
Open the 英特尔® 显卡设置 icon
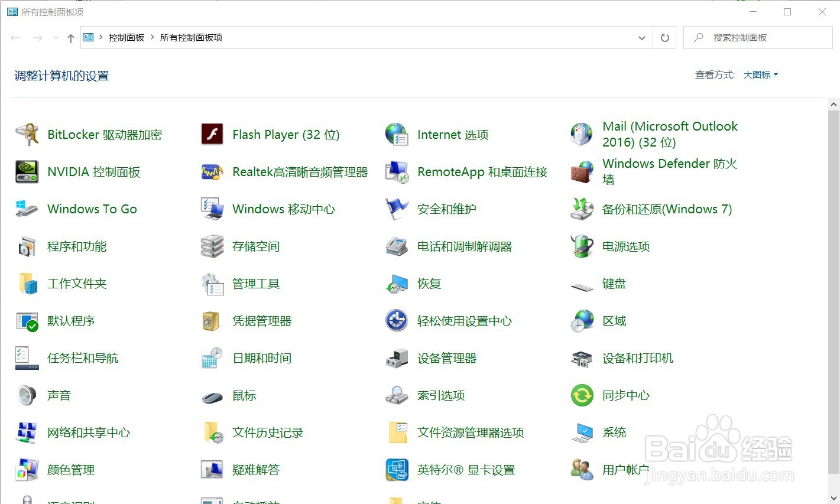397,470
